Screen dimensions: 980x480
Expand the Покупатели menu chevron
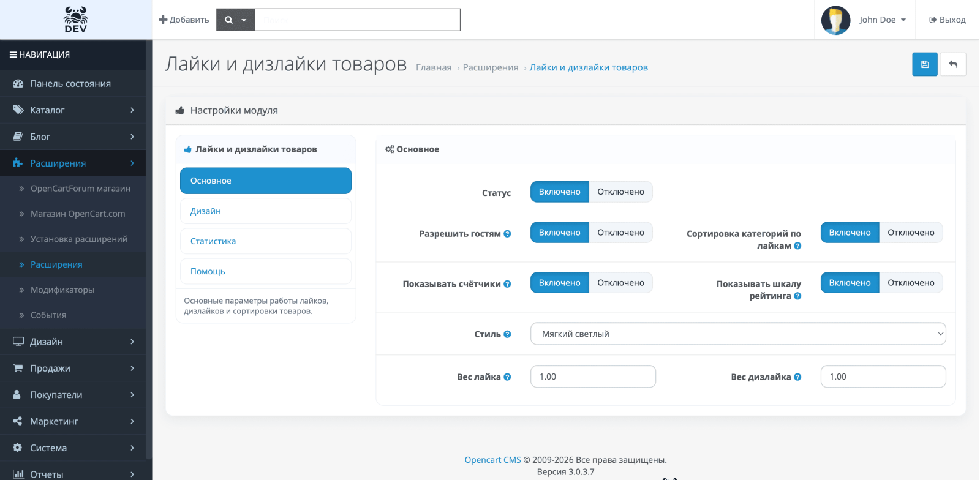(132, 395)
